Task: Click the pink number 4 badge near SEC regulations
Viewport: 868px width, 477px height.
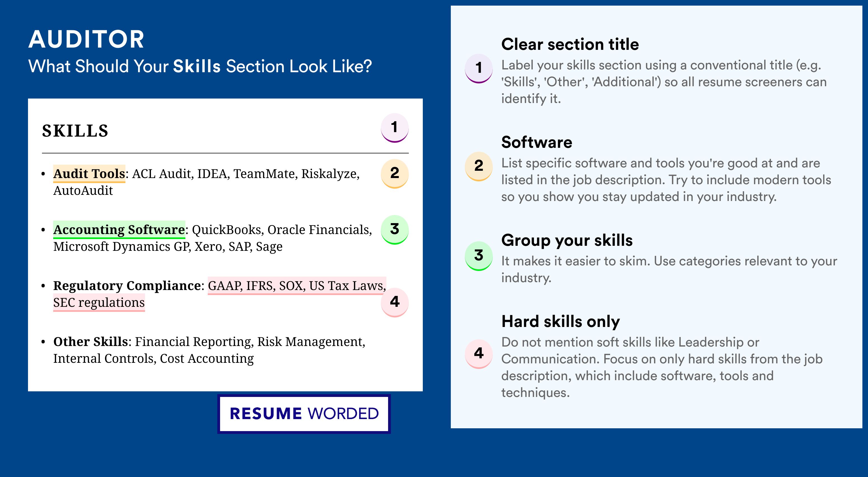Action: 395,302
